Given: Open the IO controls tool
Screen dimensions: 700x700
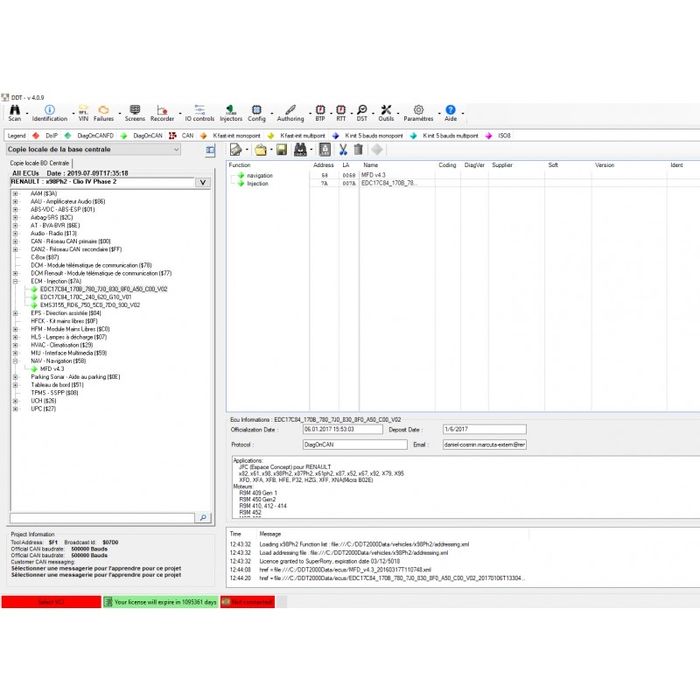Looking at the screenshot, I should (x=200, y=113).
